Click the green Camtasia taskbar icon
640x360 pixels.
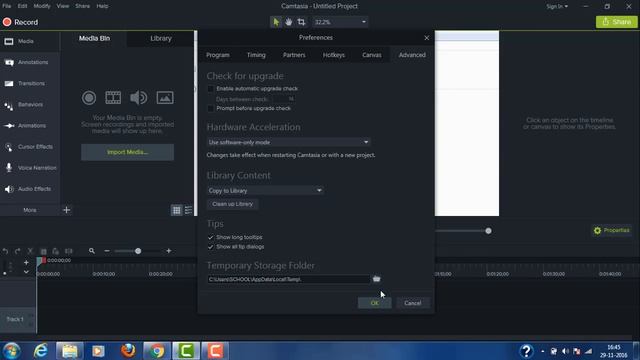coord(186,351)
